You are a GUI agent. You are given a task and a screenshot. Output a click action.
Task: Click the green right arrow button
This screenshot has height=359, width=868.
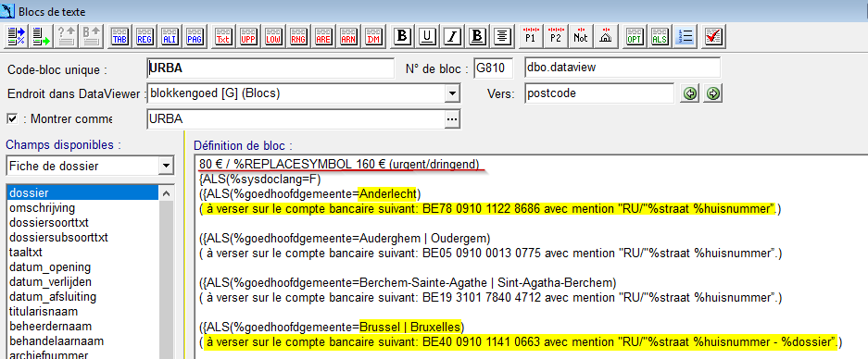(713, 94)
